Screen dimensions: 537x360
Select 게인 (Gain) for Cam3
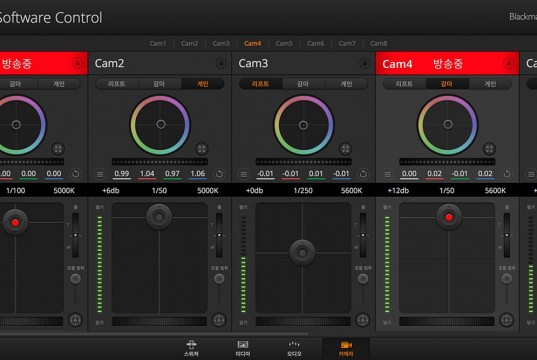click(346, 84)
